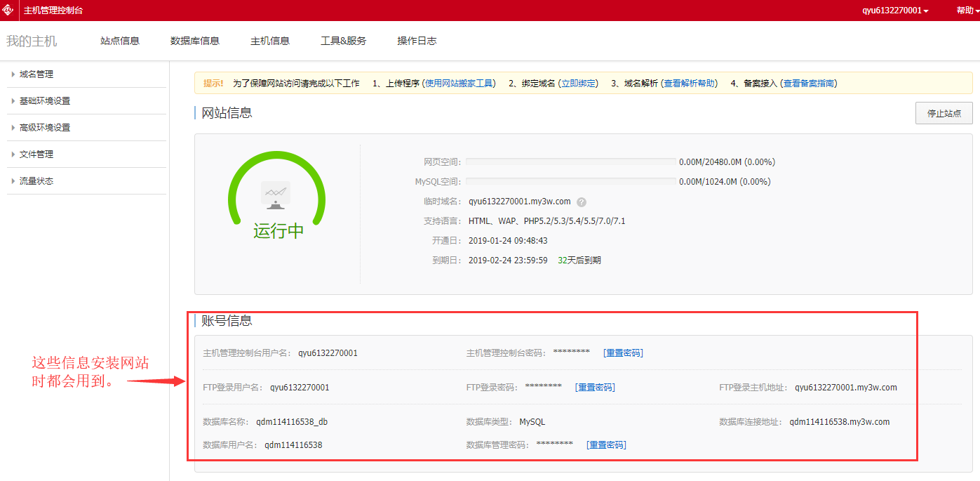Expand the 文件管理 sidebar section
This screenshot has height=481, width=980.
pos(36,154)
